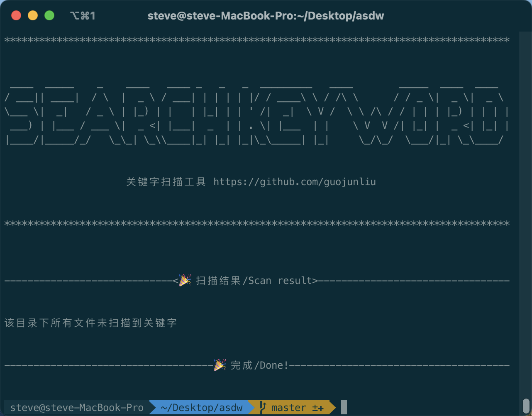Click the steve@steve-MacBook-Pro prompt segment
This screenshot has width=532, height=416.
pyautogui.click(x=77, y=408)
